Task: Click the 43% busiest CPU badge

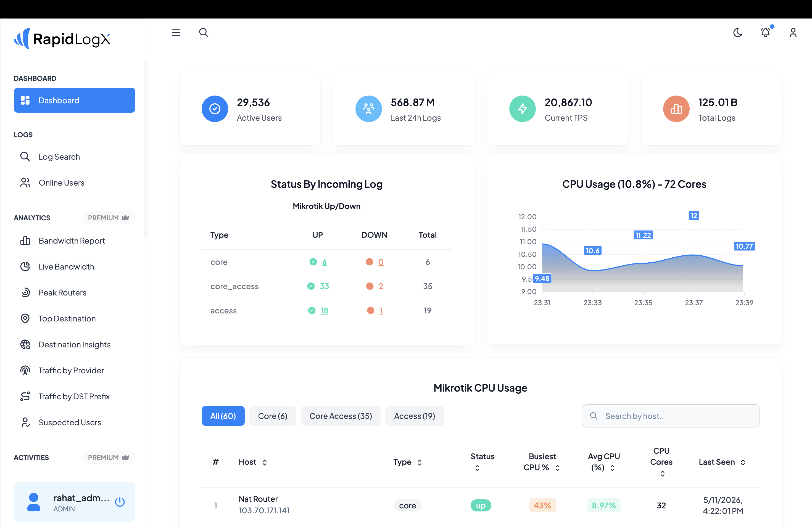Action: tap(542, 505)
